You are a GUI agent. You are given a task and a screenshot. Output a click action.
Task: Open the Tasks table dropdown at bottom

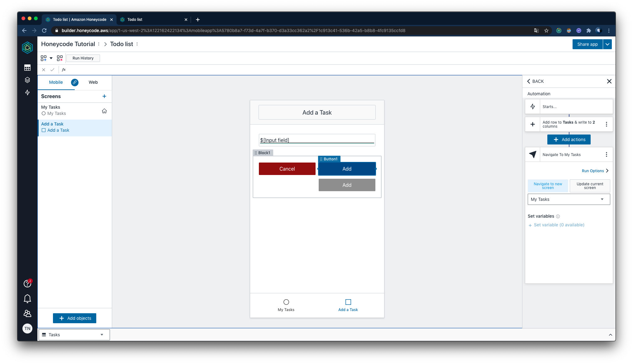pos(74,335)
